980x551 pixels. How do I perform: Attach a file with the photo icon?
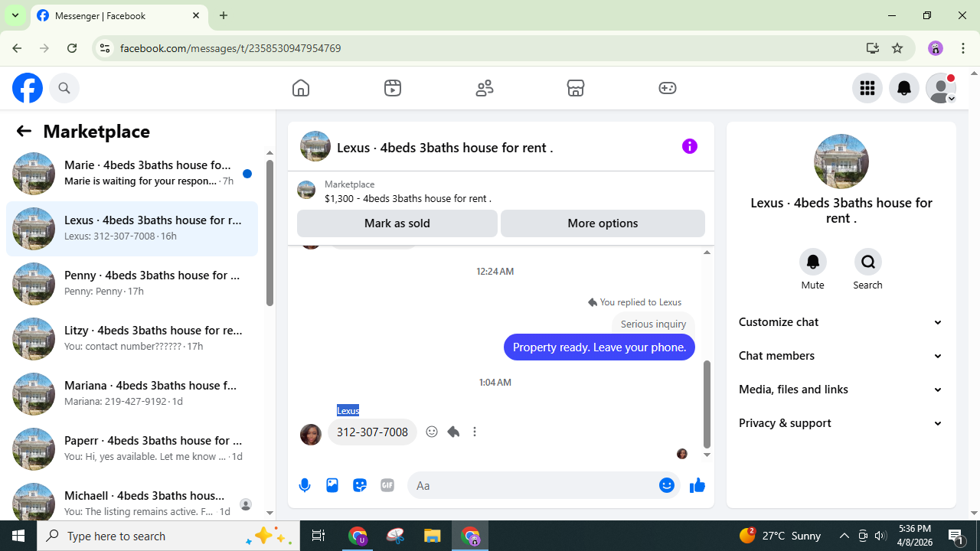(x=332, y=485)
